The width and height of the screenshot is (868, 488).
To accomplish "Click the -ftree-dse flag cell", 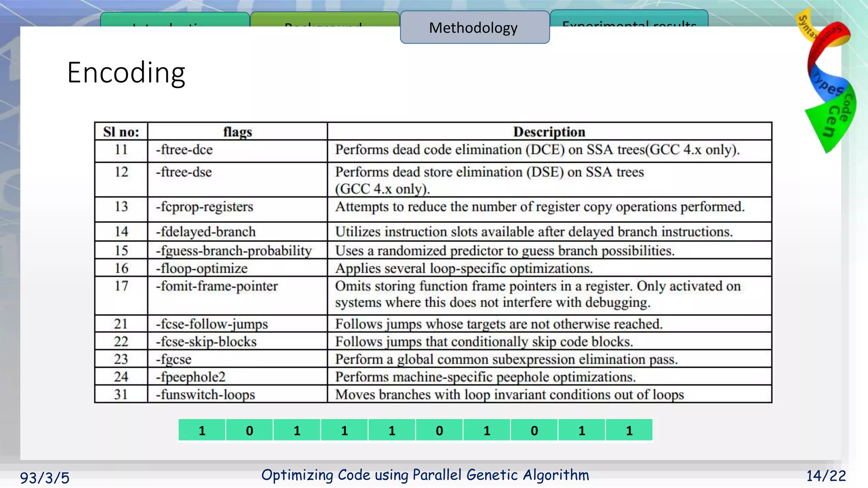I will point(237,180).
